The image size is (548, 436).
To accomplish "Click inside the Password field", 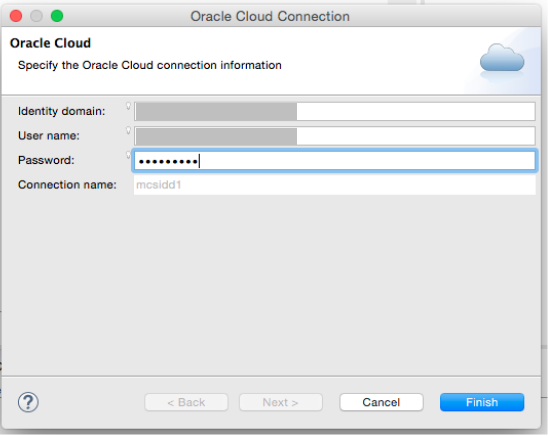I will tap(334, 161).
